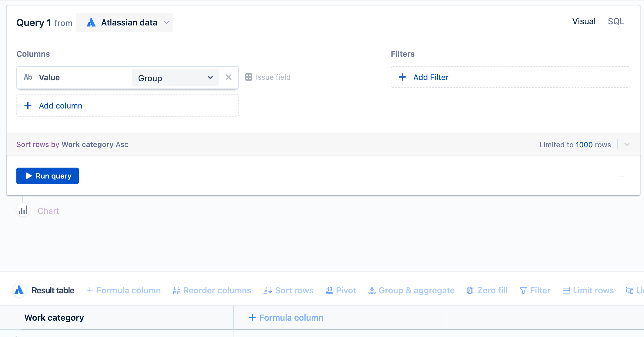Select the Chart icon below the query panel
The height and width of the screenshot is (337, 644).
[x=23, y=210]
